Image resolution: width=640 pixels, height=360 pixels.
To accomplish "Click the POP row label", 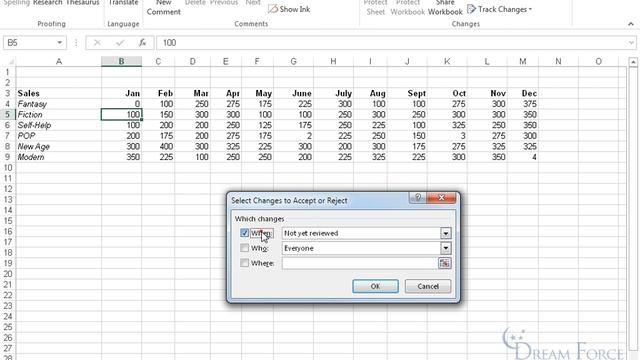I will (59, 136).
